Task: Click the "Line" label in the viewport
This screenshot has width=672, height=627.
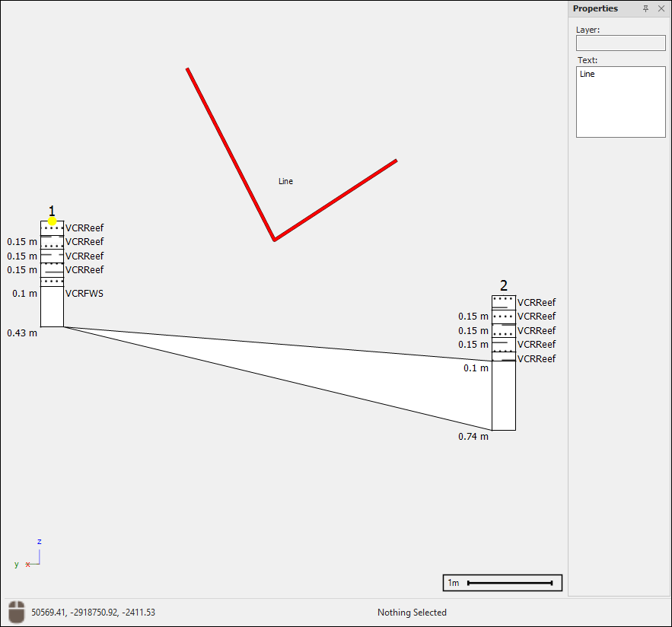Action: [x=285, y=181]
